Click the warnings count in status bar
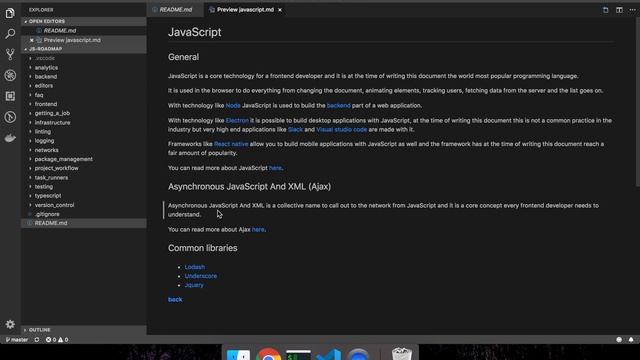Viewport: 640px width, 360px height. click(63, 340)
